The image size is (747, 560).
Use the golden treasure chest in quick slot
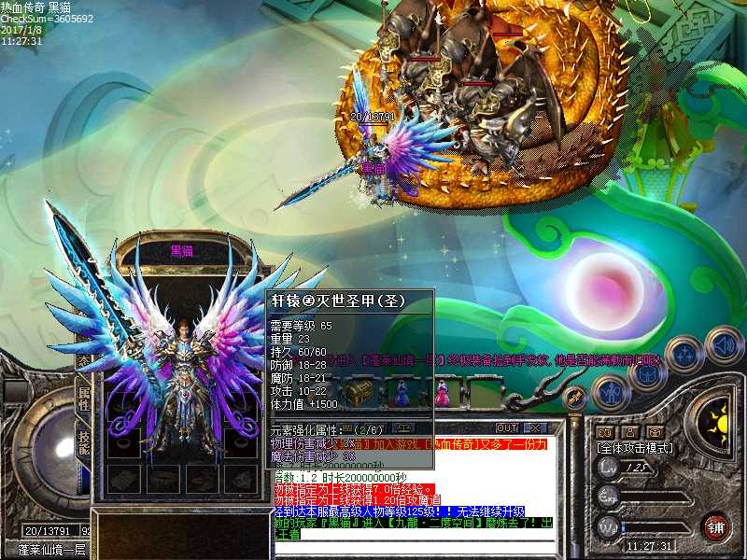[358, 392]
